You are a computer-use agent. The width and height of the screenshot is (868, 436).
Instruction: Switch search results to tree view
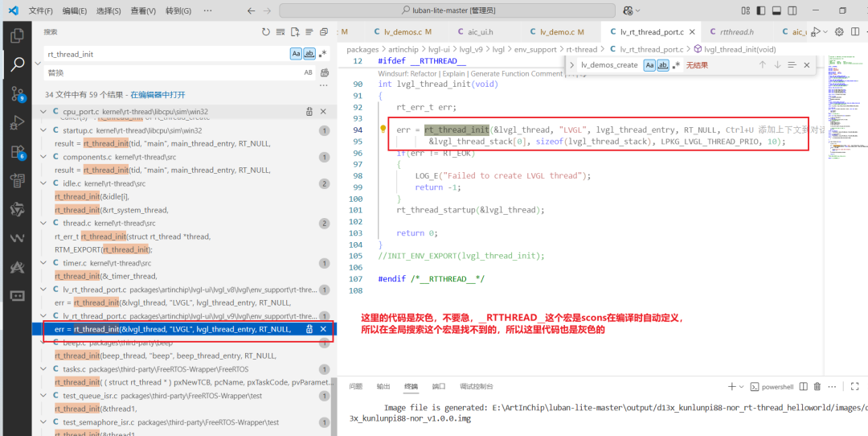[x=309, y=32]
